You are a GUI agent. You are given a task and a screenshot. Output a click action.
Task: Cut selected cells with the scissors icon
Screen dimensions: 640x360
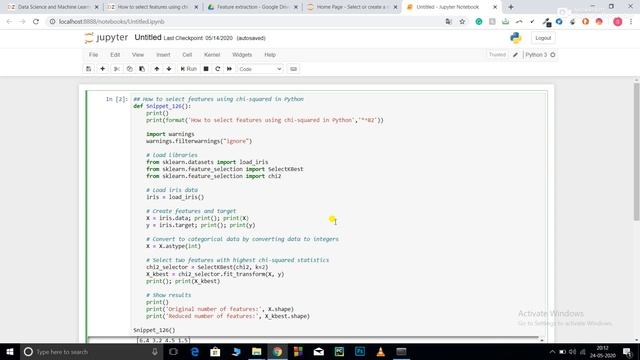click(x=117, y=69)
